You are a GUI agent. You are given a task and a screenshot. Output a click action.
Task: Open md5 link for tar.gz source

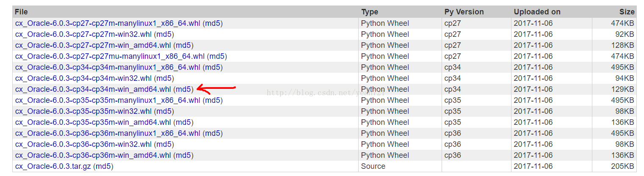tap(103, 166)
